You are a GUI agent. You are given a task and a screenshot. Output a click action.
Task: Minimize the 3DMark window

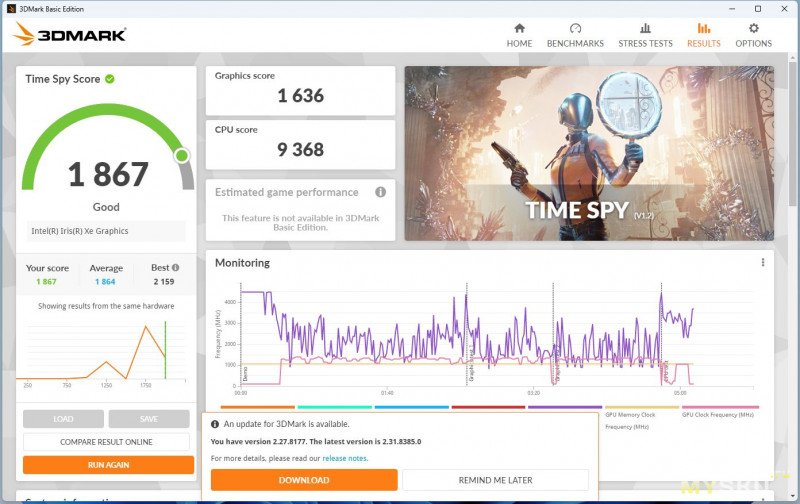(732, 9)
